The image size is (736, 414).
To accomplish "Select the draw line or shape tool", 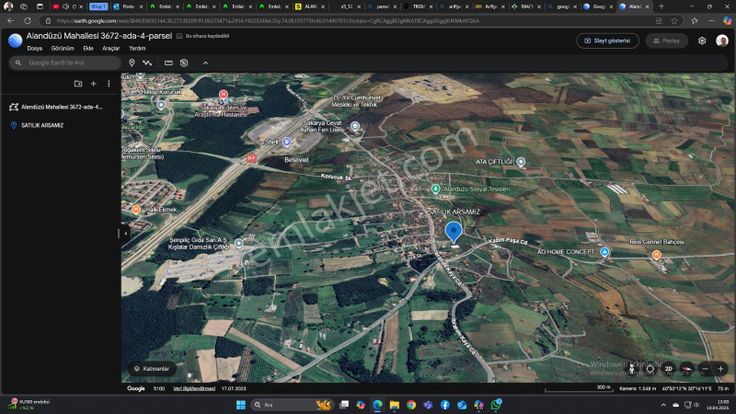I will [x=147, y=63].
